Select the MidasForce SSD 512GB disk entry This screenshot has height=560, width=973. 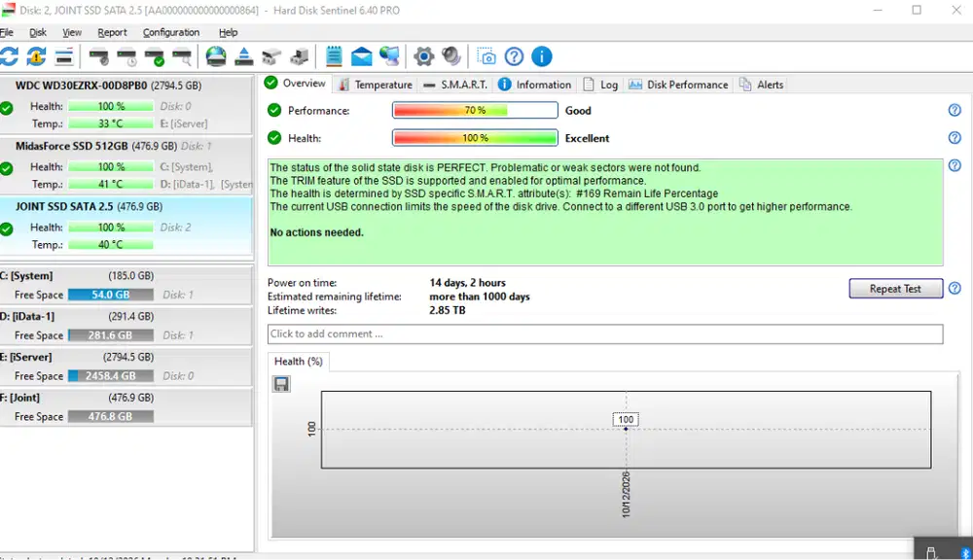126,165
